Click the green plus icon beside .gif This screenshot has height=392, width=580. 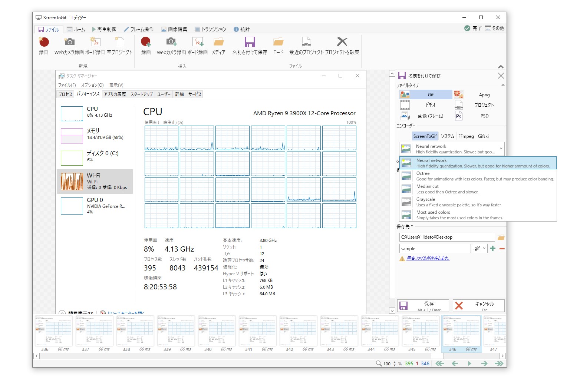pos(492,249)
